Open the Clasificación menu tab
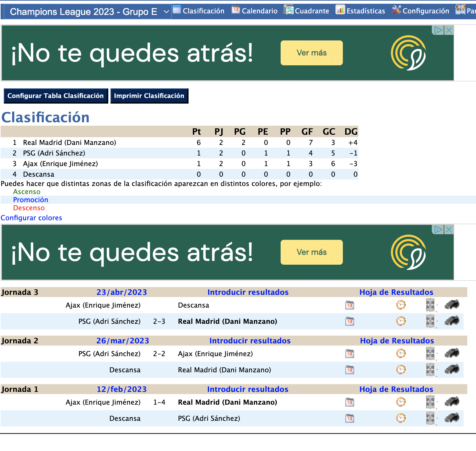 [198, 11]
